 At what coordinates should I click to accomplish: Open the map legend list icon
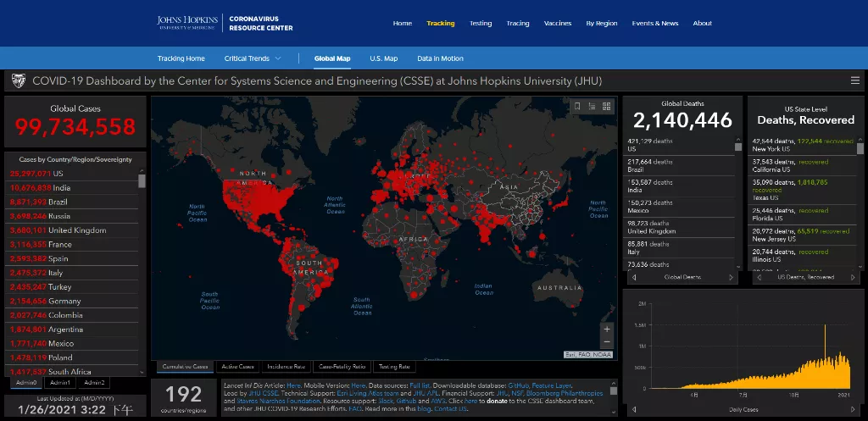point(592,106)
